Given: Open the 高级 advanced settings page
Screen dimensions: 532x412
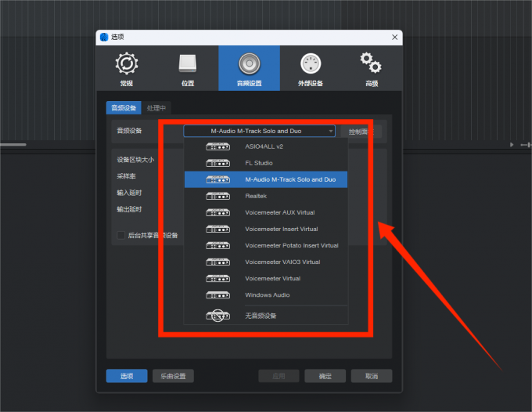Looking at the screenshot, I should [x=372, y=69].
